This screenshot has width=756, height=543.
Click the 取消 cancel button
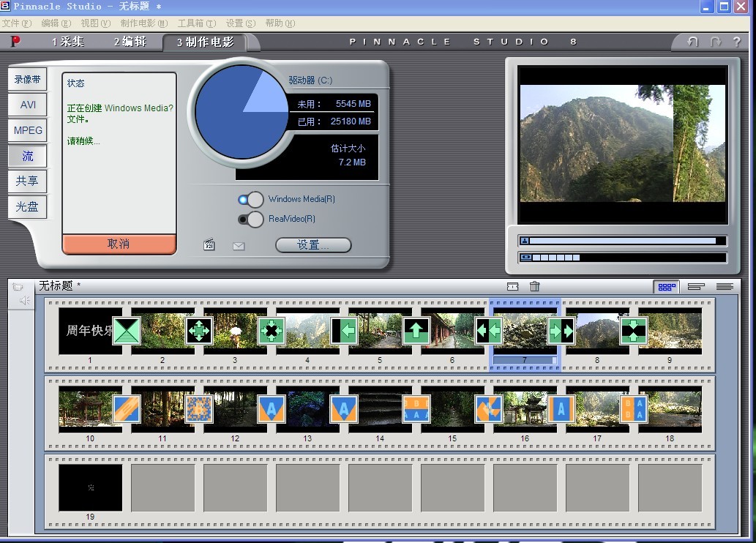click(x=119, y=244)
